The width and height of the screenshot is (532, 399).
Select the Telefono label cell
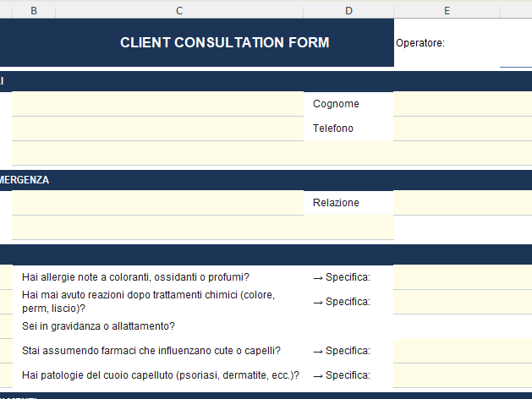tap(348, 128)
